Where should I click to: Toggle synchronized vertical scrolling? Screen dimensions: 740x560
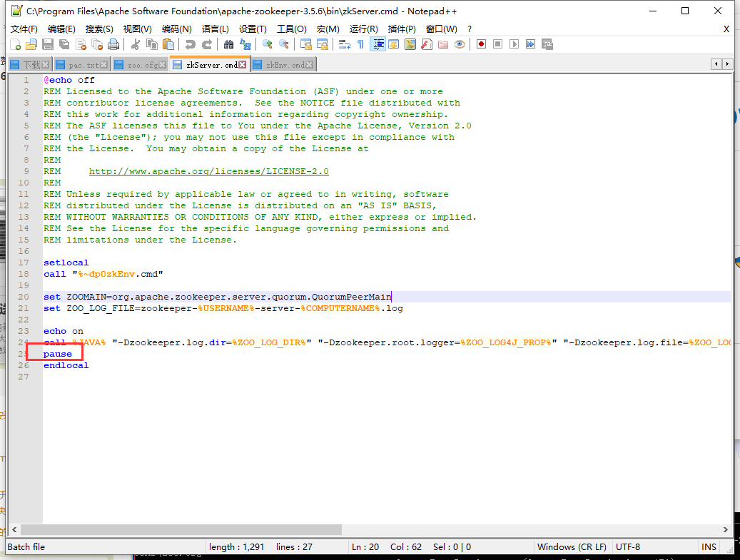(308, 44)
